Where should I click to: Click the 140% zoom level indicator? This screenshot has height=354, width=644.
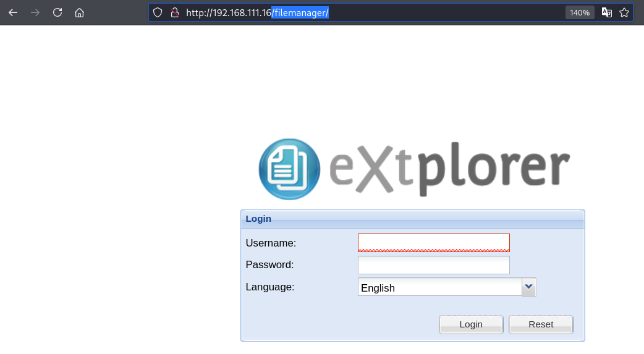pos(580,13)
